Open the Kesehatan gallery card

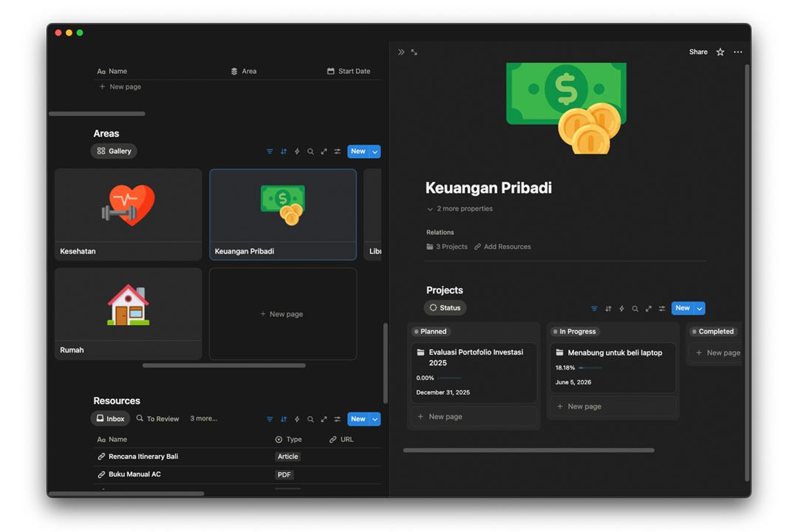tap(128, 214)
